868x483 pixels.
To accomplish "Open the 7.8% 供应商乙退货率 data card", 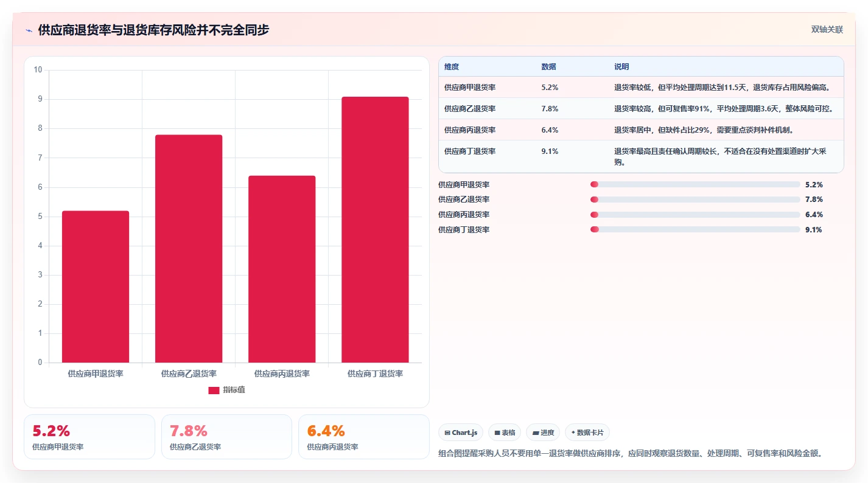I will (x=226, y=437).
